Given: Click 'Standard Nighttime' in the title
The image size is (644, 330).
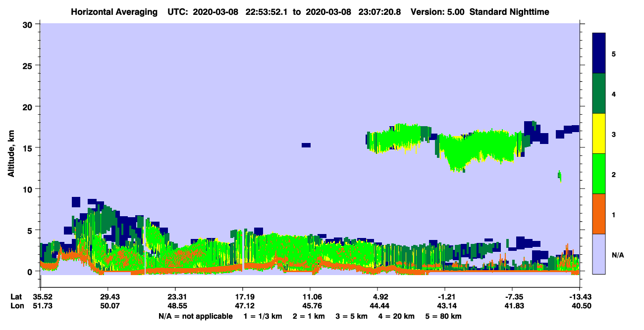Looking at the screenshot, I should point(509,11).
